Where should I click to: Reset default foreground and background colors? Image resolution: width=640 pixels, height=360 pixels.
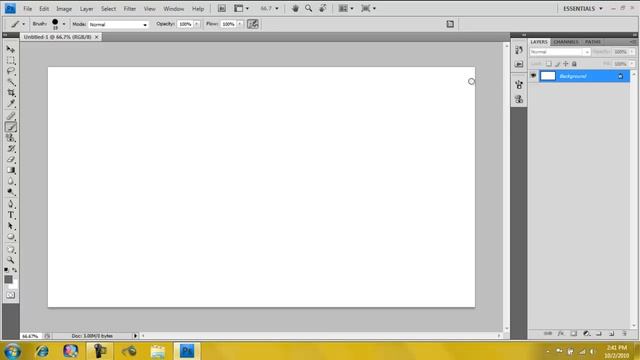point(6,270)
